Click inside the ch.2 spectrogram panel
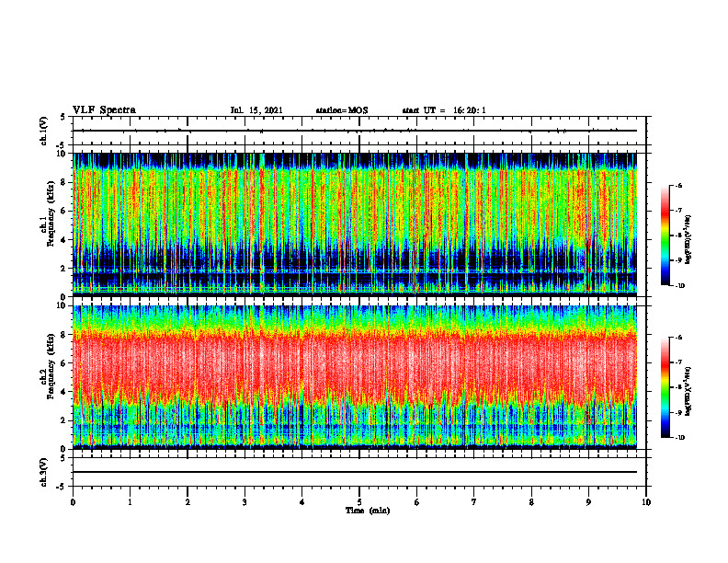 pyautogui.click(x=355, y=377)
